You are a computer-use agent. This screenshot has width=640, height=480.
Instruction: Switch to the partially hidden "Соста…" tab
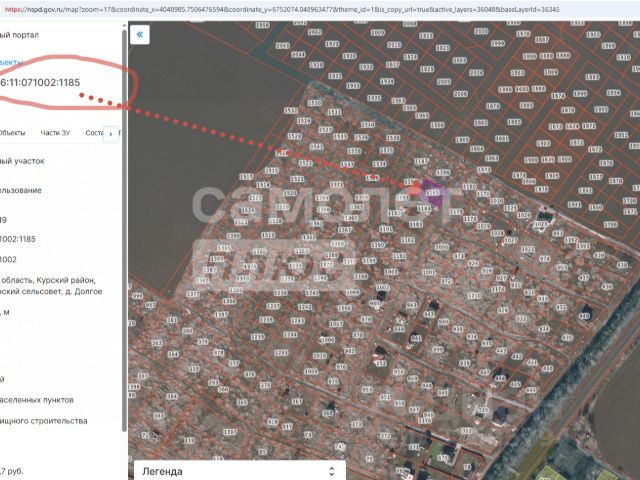click(94, 133)
